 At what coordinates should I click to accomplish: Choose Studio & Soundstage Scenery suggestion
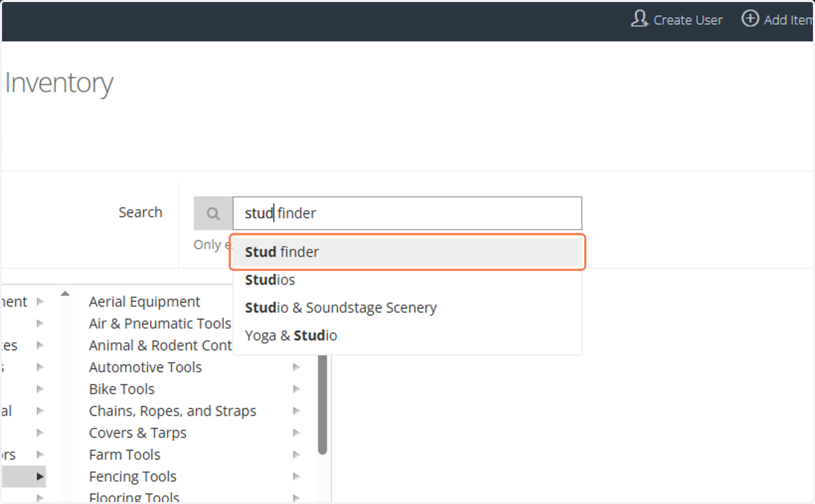click(407, 308)
